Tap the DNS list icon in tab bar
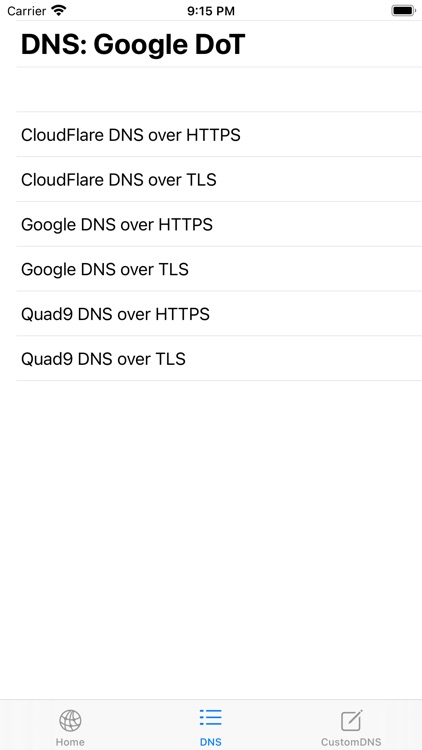Image resolution: width=422 pixels, height=750 pixels. [x=211, y=718]
